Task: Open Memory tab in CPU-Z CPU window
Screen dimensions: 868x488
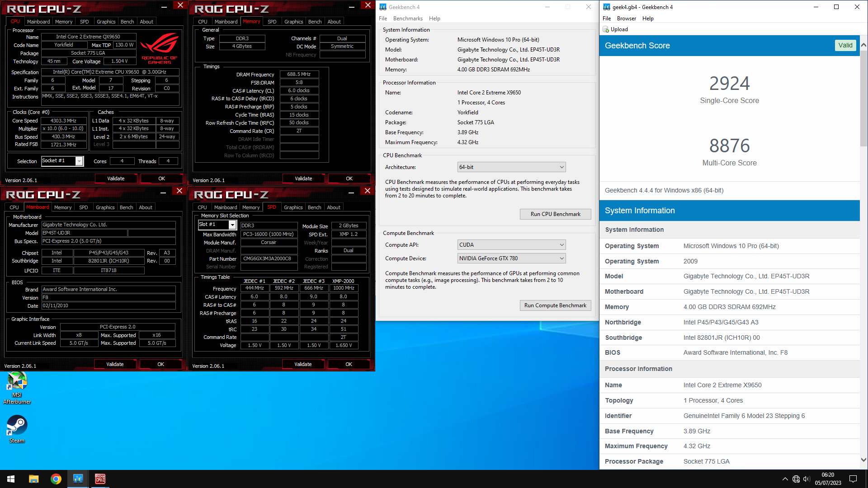Action: [64, 22]
